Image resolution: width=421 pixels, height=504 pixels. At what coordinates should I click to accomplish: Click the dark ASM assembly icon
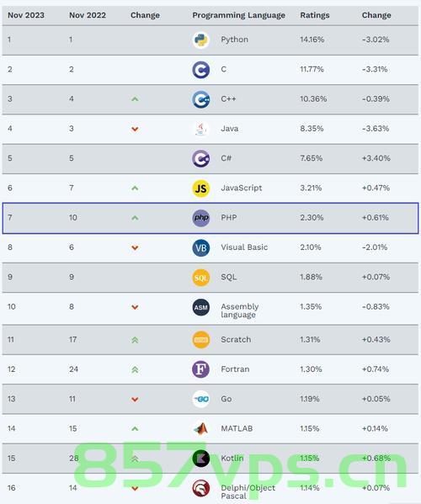(201, 307)
